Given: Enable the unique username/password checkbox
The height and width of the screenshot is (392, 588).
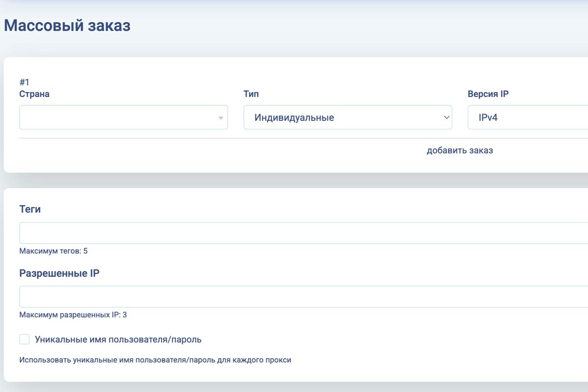Looking at the screenshot, I should click(24, 339).
